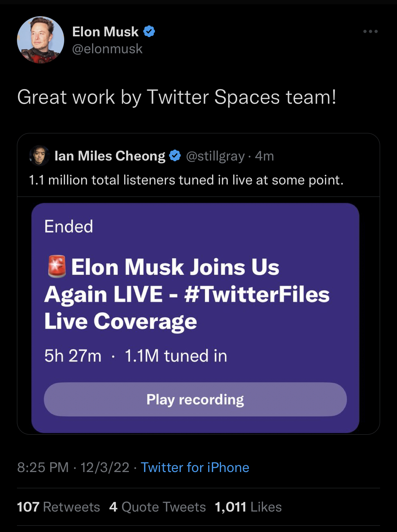Open the @stillgray handle in quoted tweet

215,156
